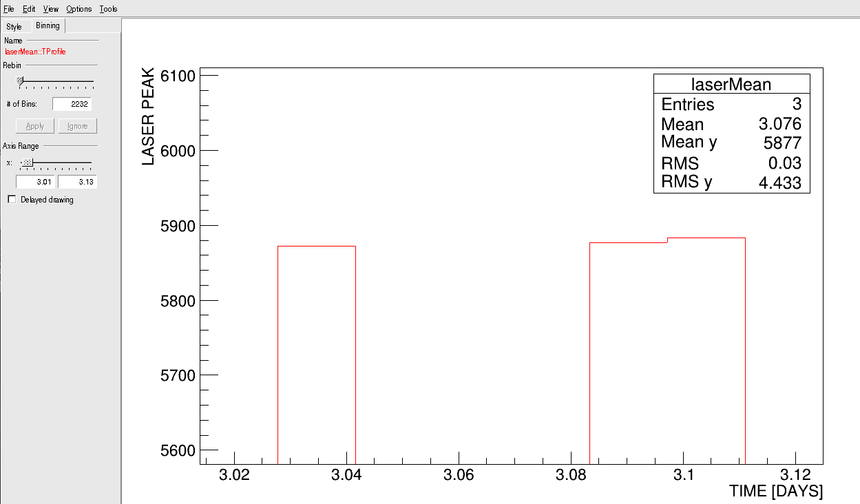Open the File menu
The width and height of the screenshot is (860, 504).
tap(9, 9)
